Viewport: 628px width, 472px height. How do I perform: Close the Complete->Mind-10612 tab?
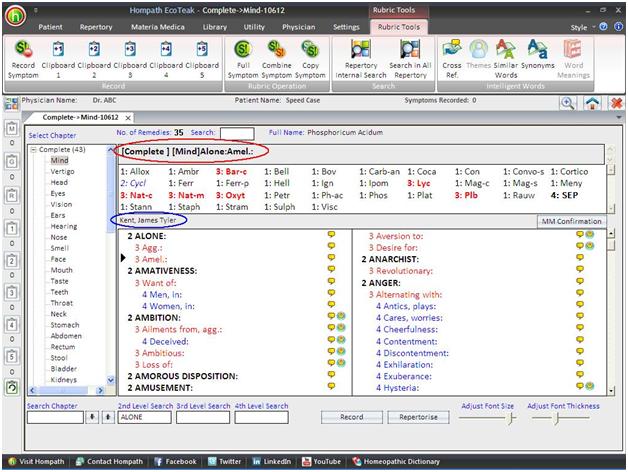click(128, 118)
